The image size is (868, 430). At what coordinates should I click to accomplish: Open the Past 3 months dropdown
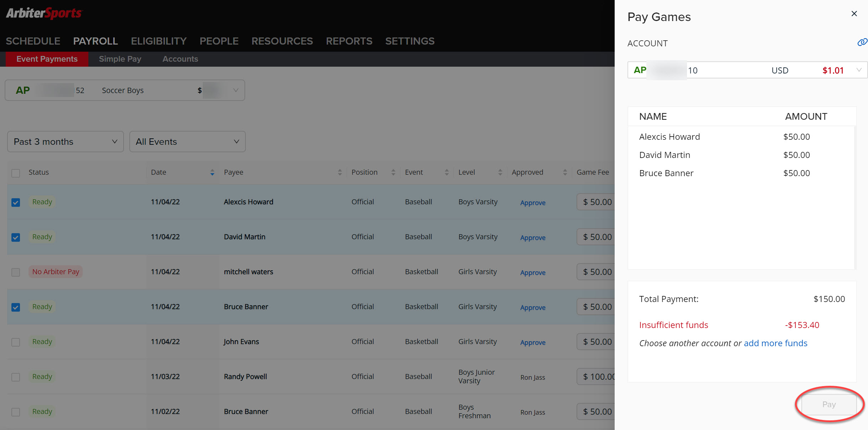pyautogui.click(x=66, y=142)
